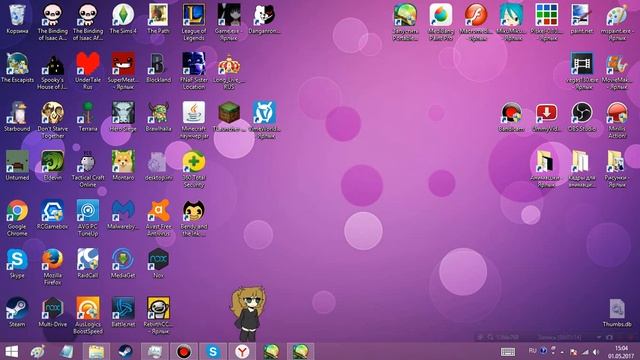Viewport: 640px width, 360px height.
Task: Open desktop.ini file icon
Action: [158, 166]
